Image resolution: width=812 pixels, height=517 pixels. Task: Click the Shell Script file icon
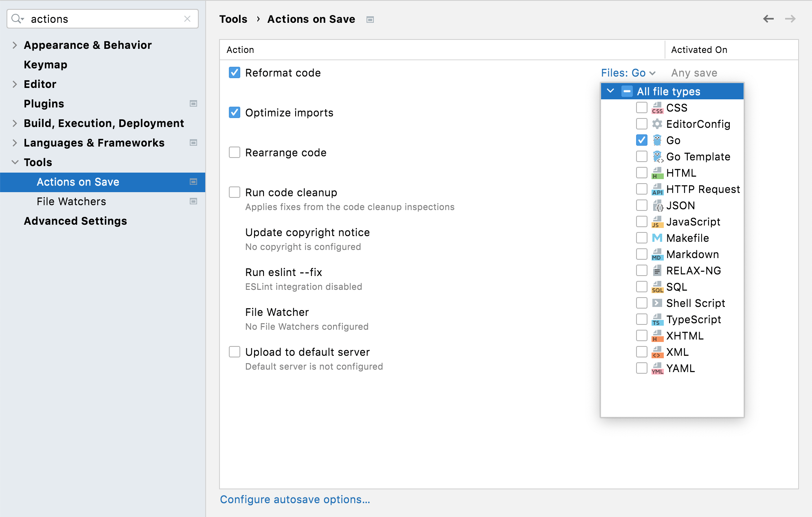click(x=657, y=303)
